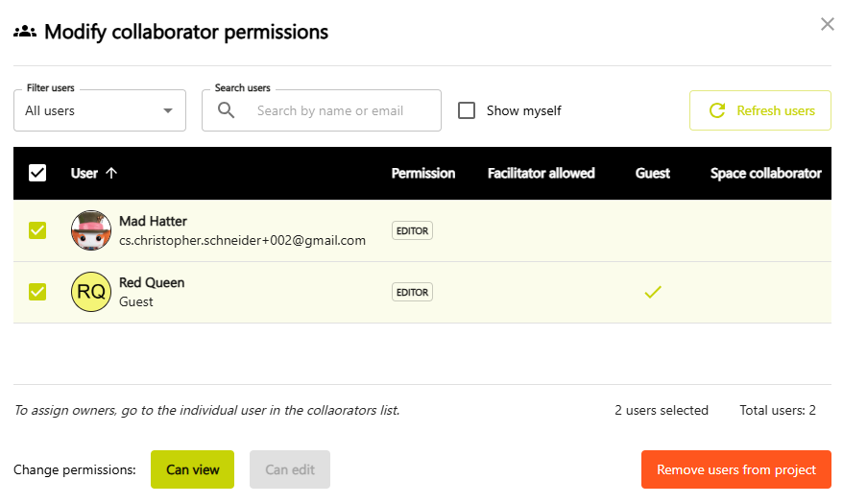Click the sort arrow next to User

point(111,173)
